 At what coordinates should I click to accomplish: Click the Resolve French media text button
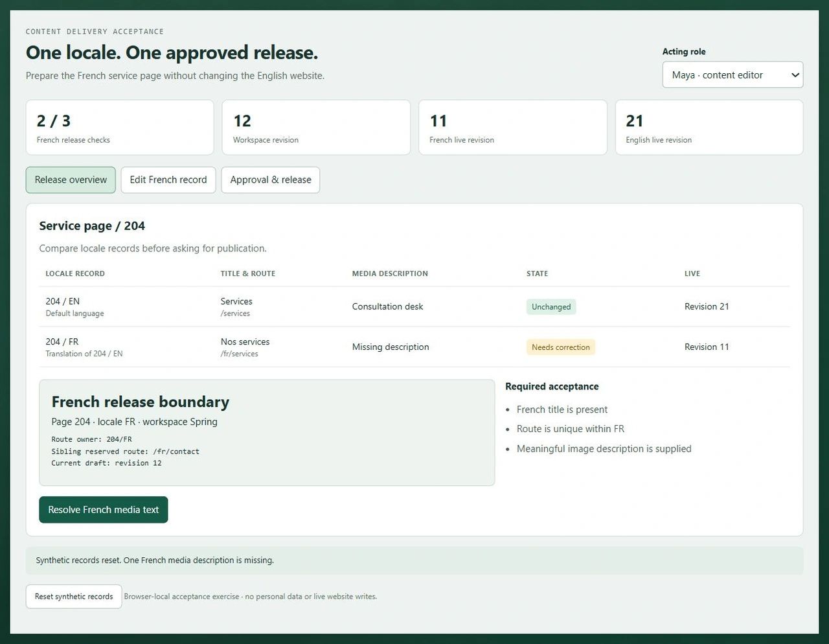point(104,509)
